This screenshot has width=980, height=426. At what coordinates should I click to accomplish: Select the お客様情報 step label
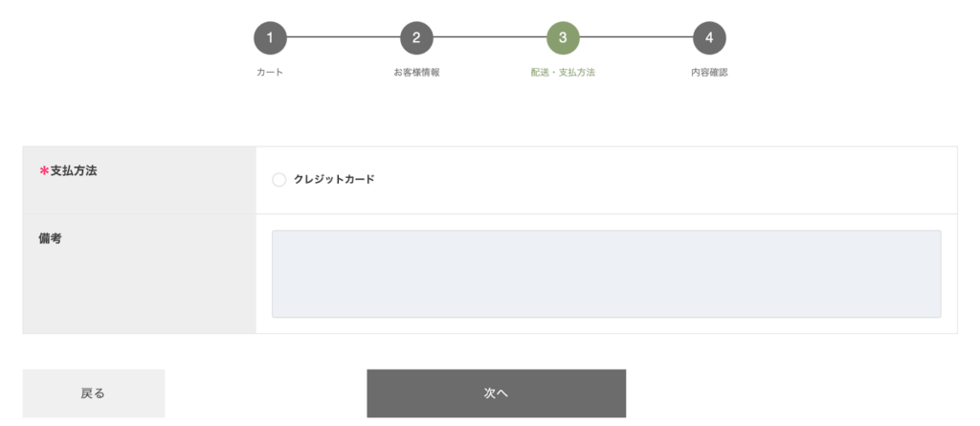[x=416, y=73]
